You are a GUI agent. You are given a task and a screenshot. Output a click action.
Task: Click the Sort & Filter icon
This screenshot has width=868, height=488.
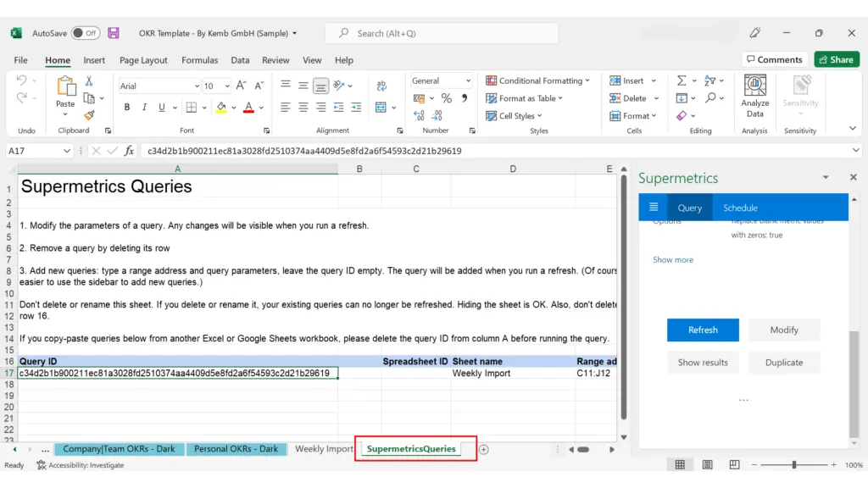(x=710, y=80)
